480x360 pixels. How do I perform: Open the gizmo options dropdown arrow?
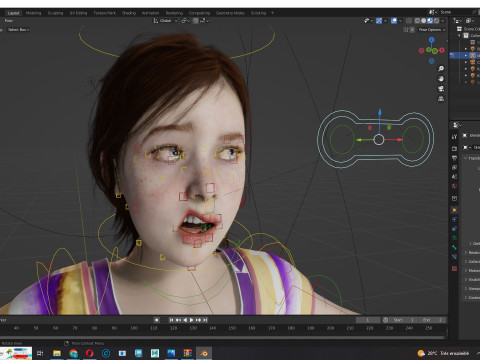(x=385, y=21)
